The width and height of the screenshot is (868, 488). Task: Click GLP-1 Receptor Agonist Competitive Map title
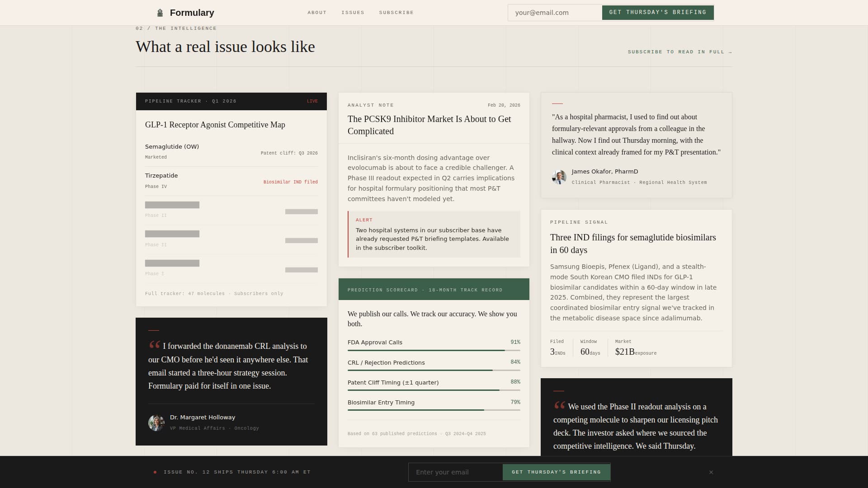pyautogui.click(x=215, y=125)
